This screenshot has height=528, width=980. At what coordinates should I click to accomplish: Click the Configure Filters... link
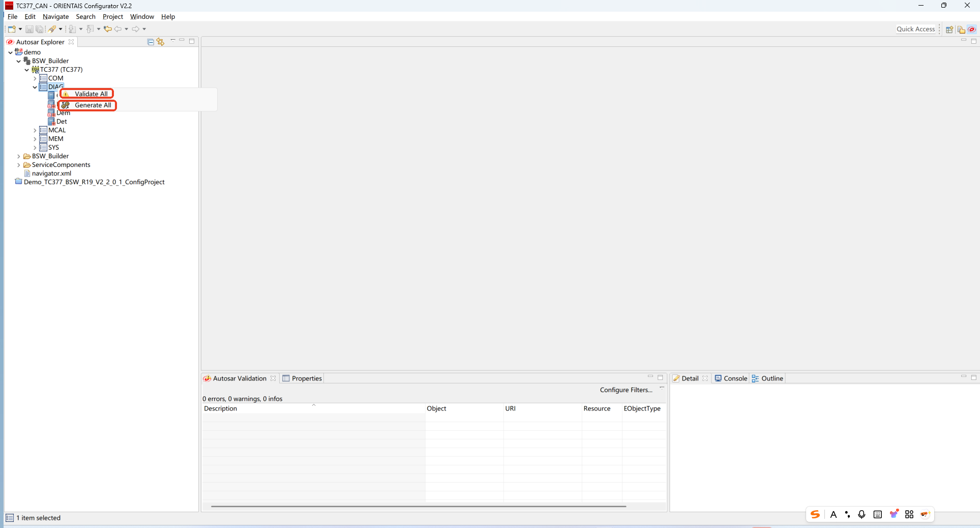click(x=626, y=390)
